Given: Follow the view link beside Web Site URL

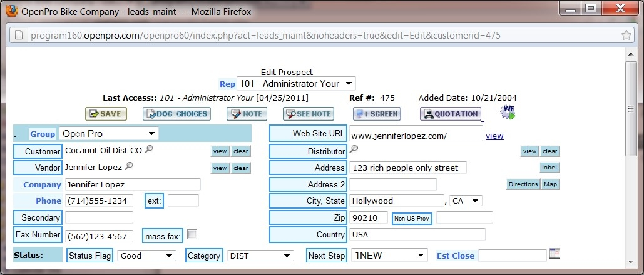Looking at the screenshot, I should pos(494,136).
